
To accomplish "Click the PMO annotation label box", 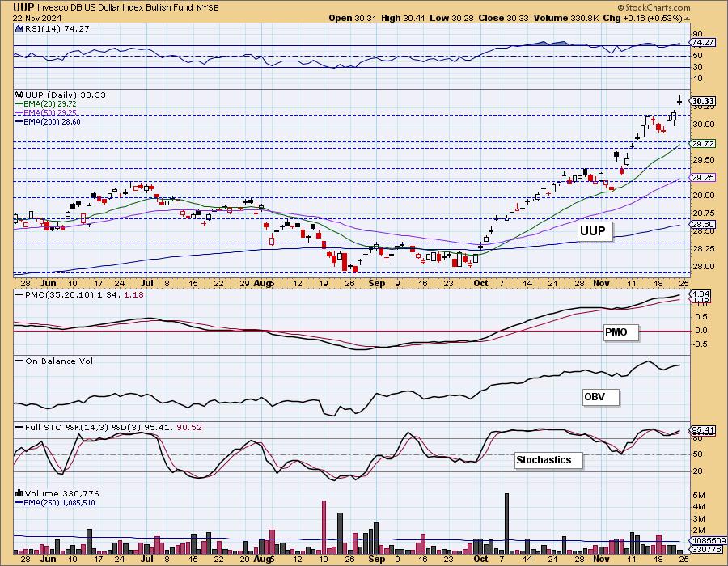I will pos(620,332).
